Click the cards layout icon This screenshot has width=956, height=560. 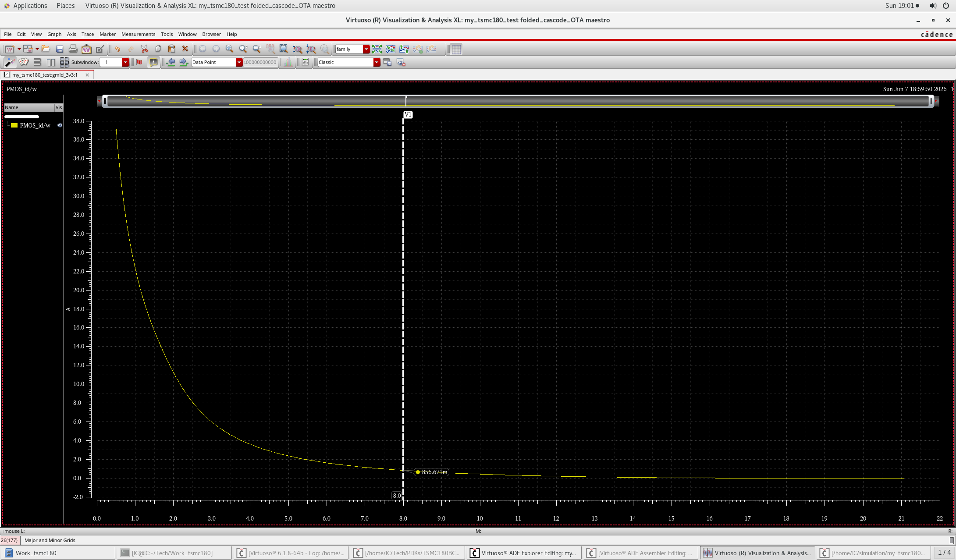click(x=24, y=62)
